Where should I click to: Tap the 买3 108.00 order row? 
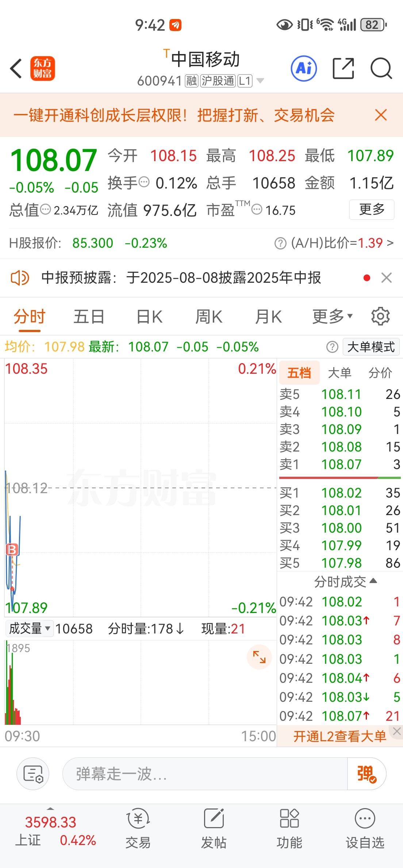(x=340, y=528)
